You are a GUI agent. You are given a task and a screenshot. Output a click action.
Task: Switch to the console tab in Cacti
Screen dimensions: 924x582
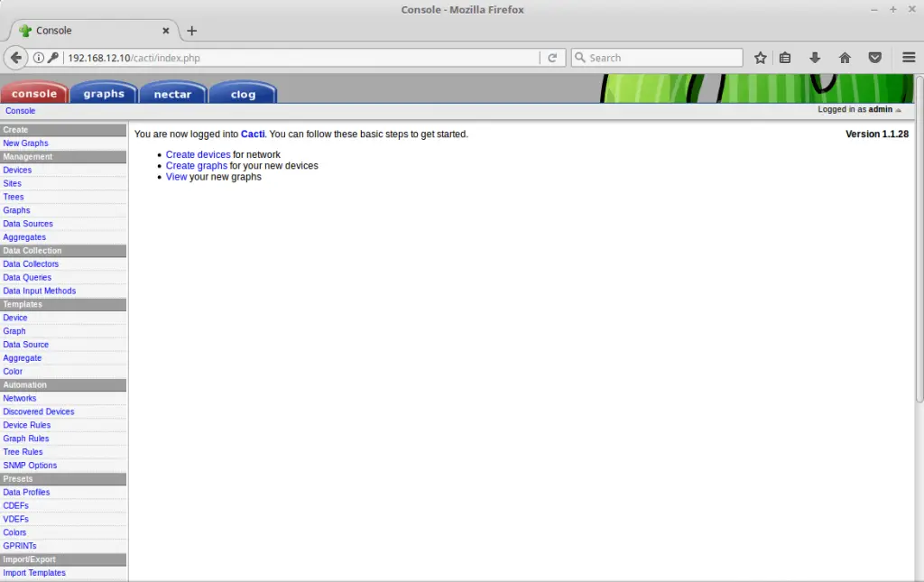click(34, 94)
